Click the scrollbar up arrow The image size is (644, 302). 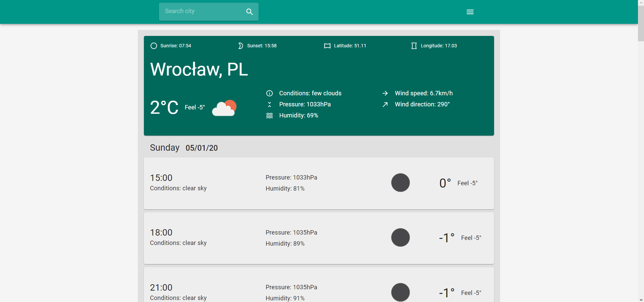(641, 3)
